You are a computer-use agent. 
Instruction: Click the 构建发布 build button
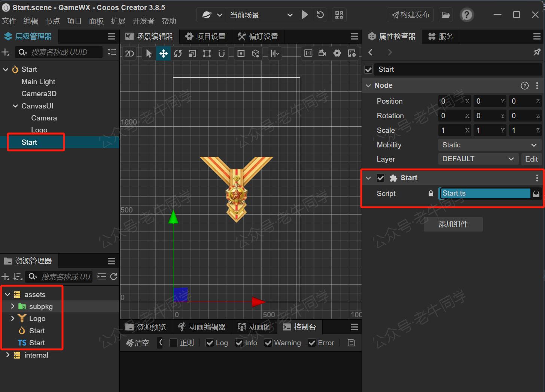[x=410, y=15]
